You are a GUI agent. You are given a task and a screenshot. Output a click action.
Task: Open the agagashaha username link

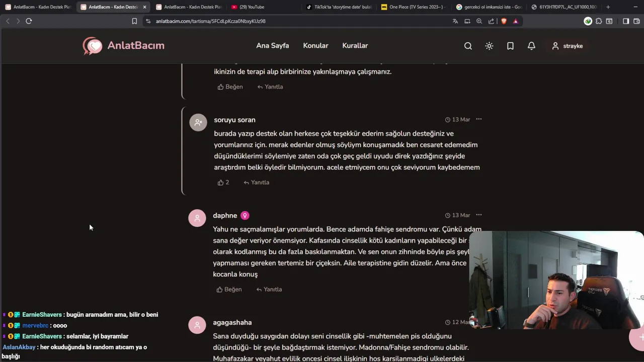(232, 323)
